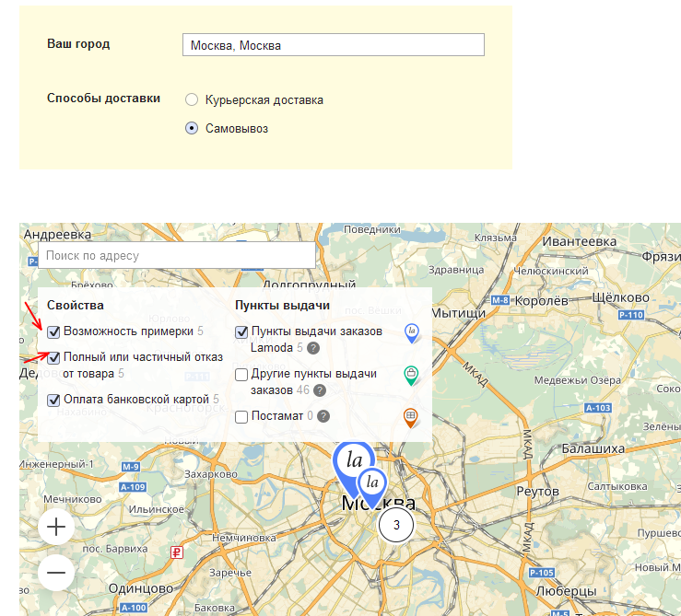Open help icon next to Lamoda 5
The height and width of the screenshot is (616, 681).
(313, 348)
